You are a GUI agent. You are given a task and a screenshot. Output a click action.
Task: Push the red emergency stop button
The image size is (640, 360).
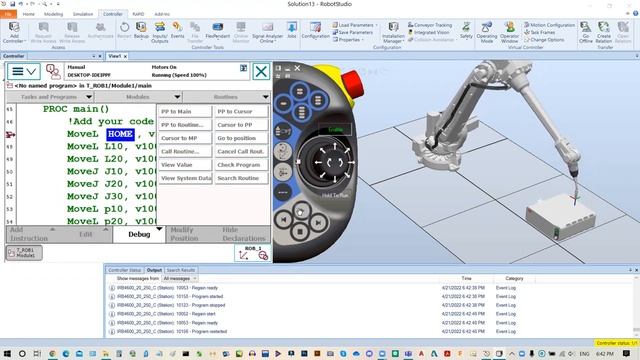click(352, 84)
